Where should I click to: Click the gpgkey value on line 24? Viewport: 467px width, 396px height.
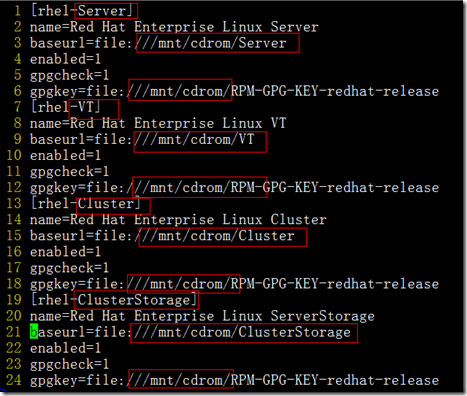click(x=283, y=380)
